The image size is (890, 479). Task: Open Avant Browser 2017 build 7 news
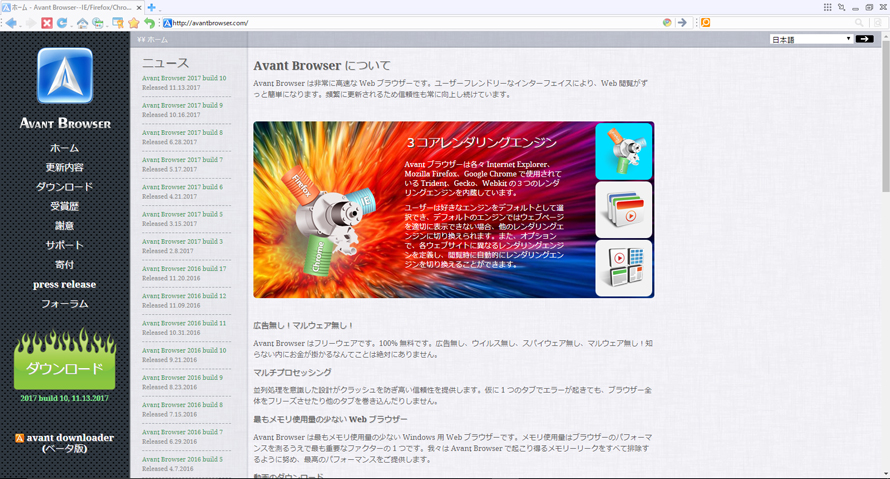182,160
